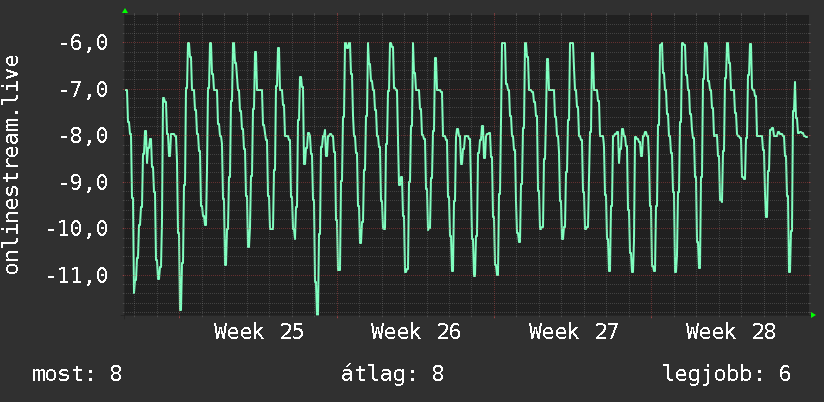This screenshot has width=824, height=402.
Task: Click the onlinestream.live vertical axis title
Action: [11, 164]
